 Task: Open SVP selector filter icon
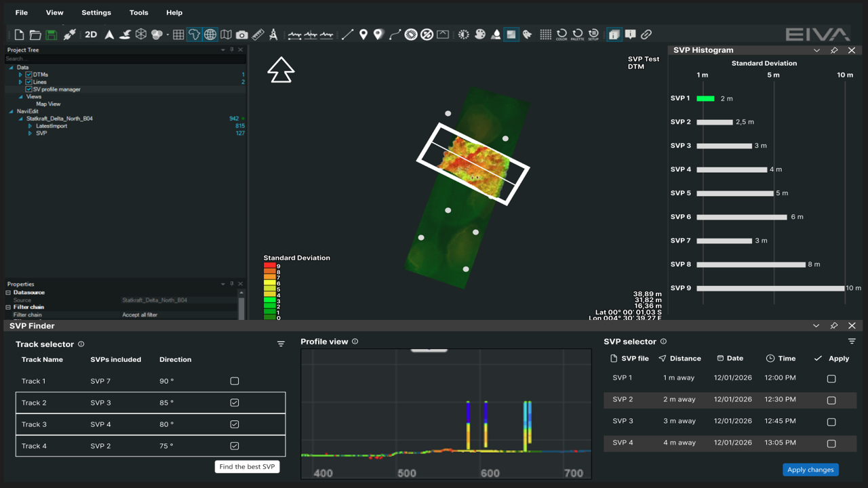[852, 342]
